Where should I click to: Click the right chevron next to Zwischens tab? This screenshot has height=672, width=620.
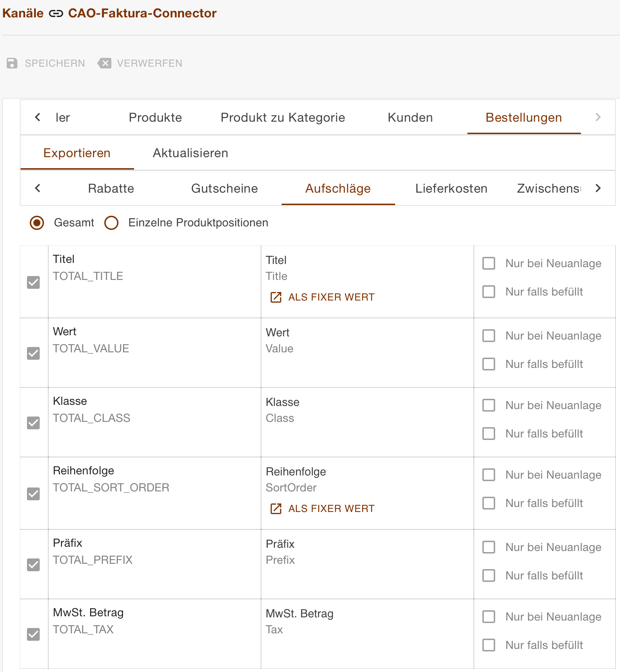pyautogui.click(x=598, y=188)
